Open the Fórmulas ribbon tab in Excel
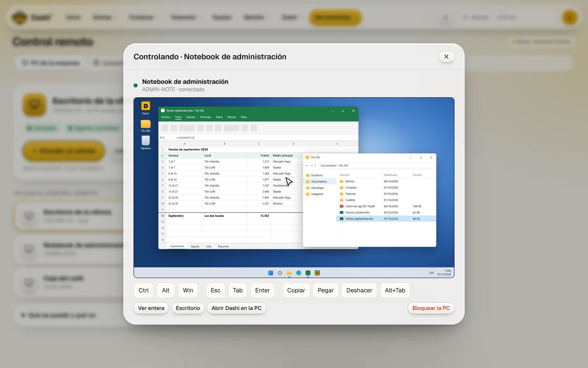Viewport: 588px width, 368px height. point(205,117)
